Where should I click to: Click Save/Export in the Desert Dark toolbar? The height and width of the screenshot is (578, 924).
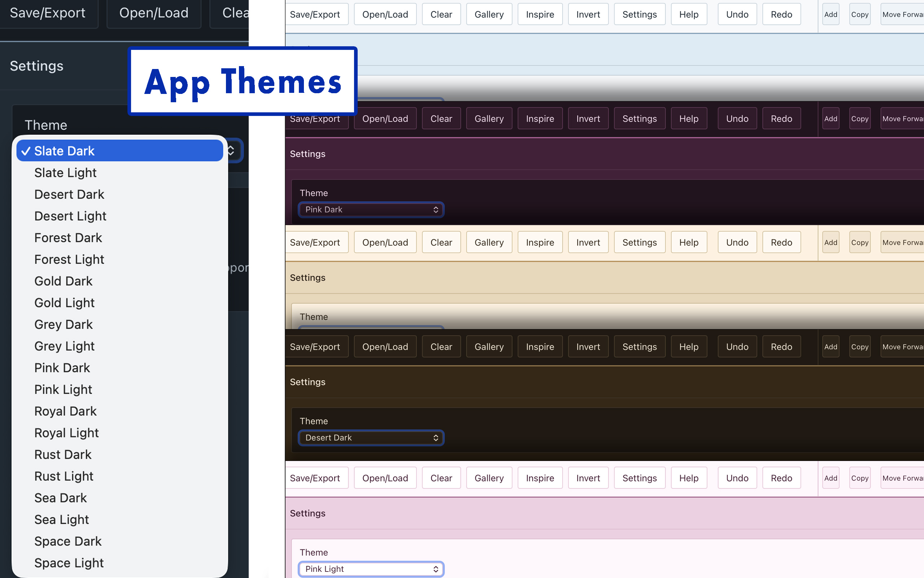click(317, 347)
